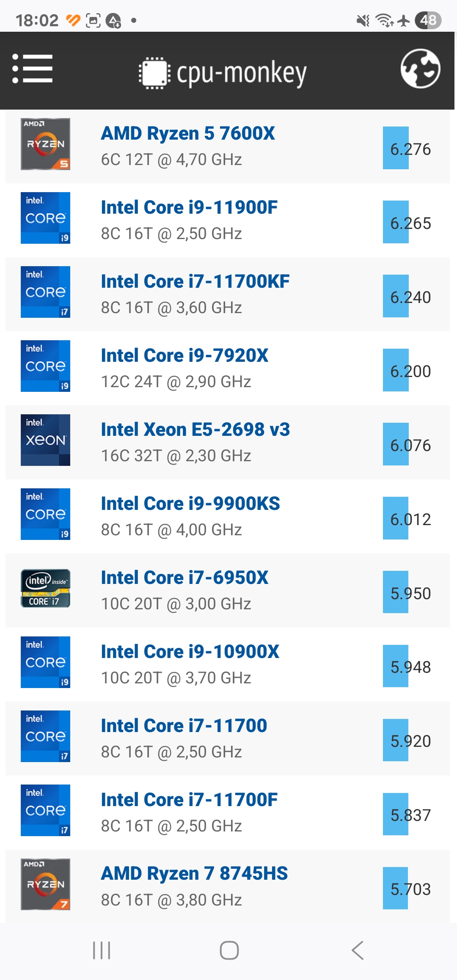
Task: Tap the globe language icon
Action: 420,69
